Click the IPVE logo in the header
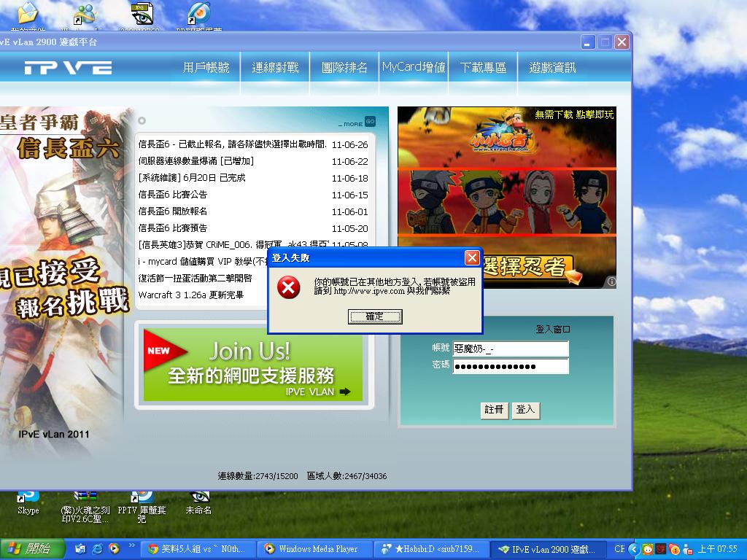Viewport: 747px width, 560px height. (68, 68)
